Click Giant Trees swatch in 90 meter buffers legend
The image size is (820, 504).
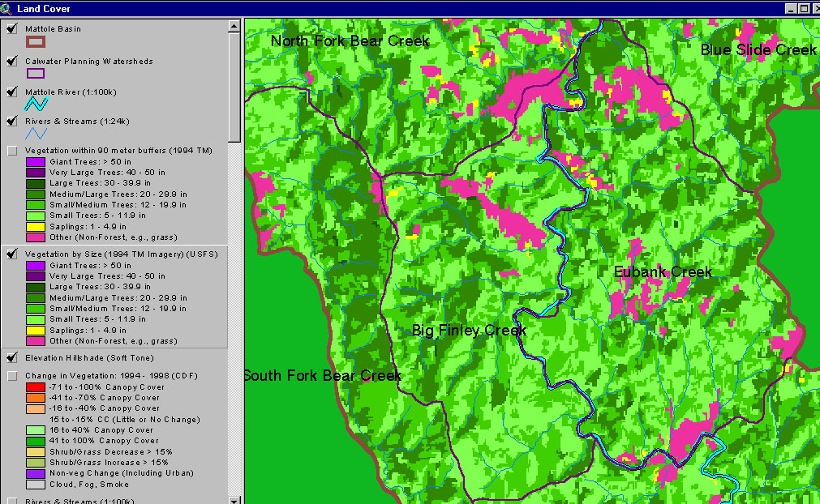(x=36, y=162)
